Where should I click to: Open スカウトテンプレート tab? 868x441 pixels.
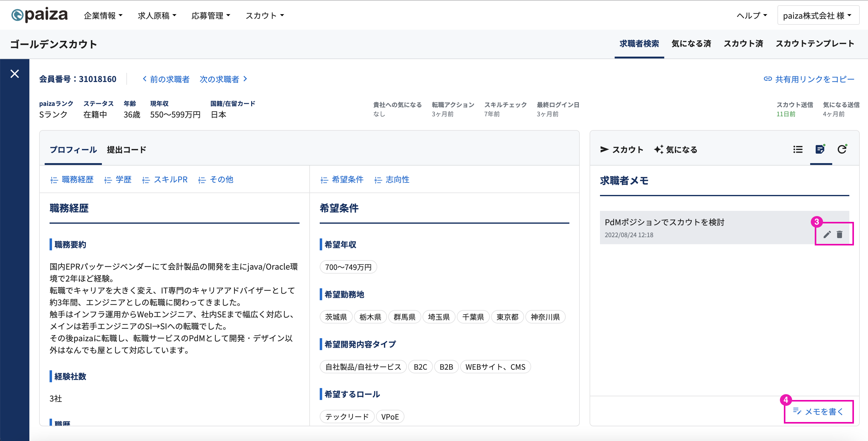pos(815,44)
